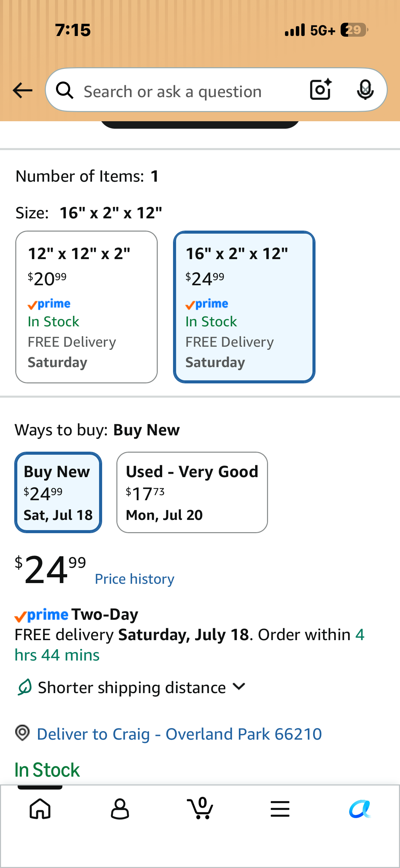Tap the leaf sustainability icon
Viewport: 400px width, 868px height.
coord(25,687)
